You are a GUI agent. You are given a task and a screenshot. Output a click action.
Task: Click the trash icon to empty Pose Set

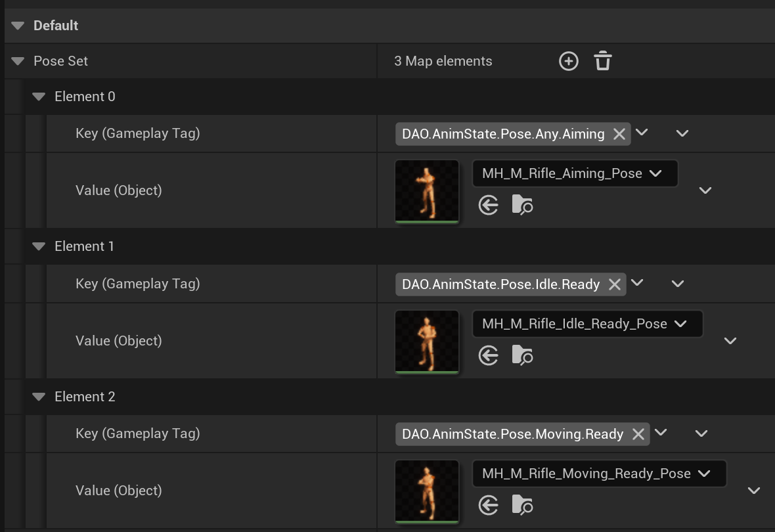pyautogui.click(x=603, y=61)
